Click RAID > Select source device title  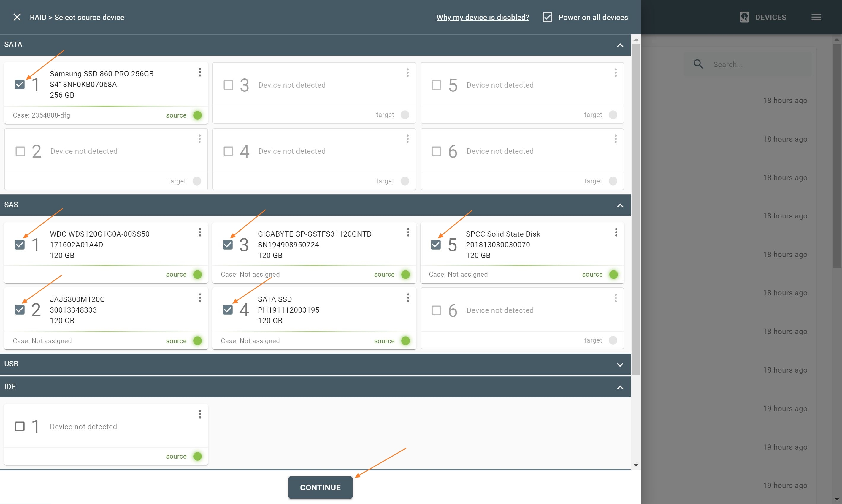pos(77,17)
